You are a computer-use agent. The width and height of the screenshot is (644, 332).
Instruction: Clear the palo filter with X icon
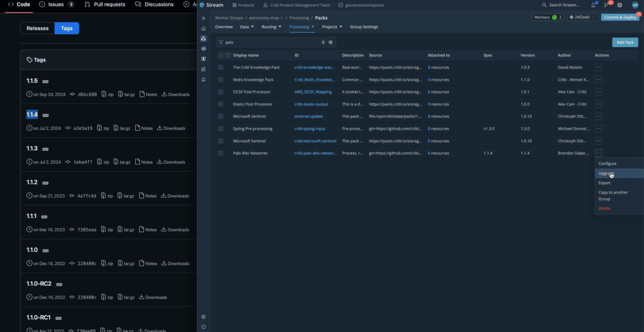click(x=330, y=42)
